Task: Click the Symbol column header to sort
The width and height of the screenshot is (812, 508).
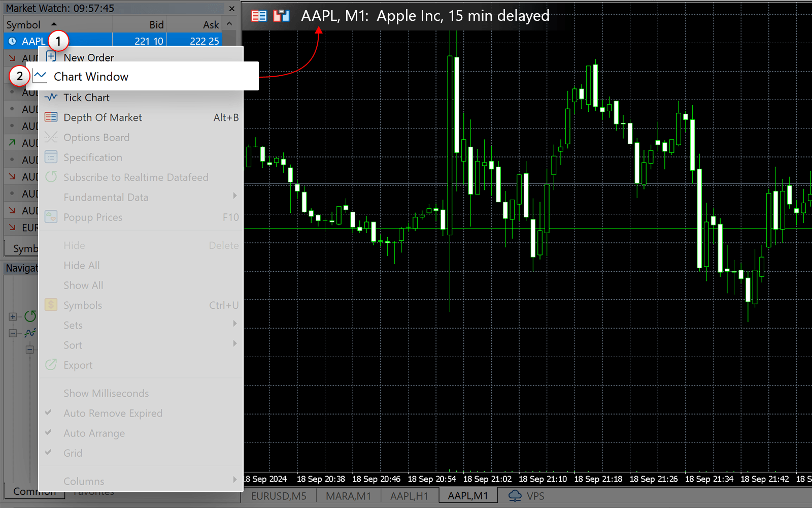Action: (x=23, y=24)
